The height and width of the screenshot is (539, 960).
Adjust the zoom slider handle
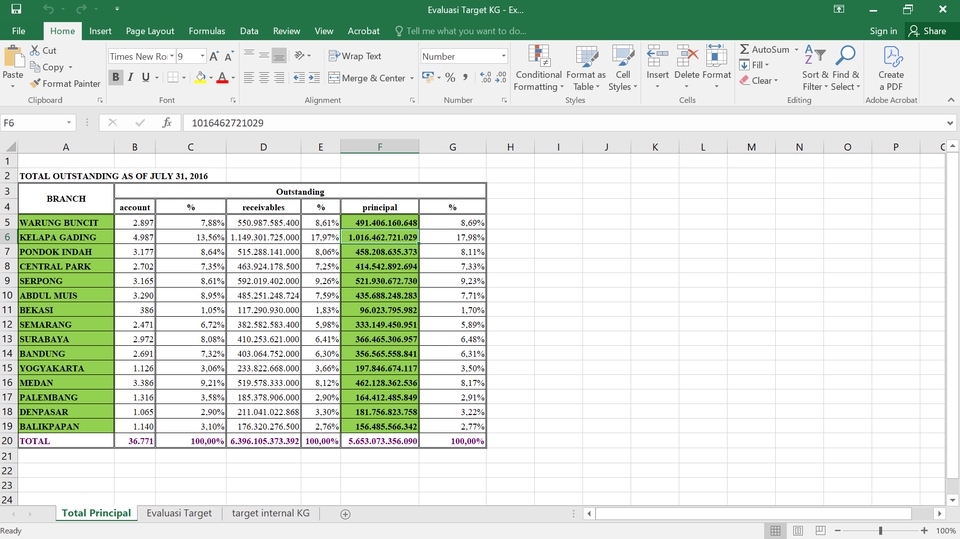point(880,530)
